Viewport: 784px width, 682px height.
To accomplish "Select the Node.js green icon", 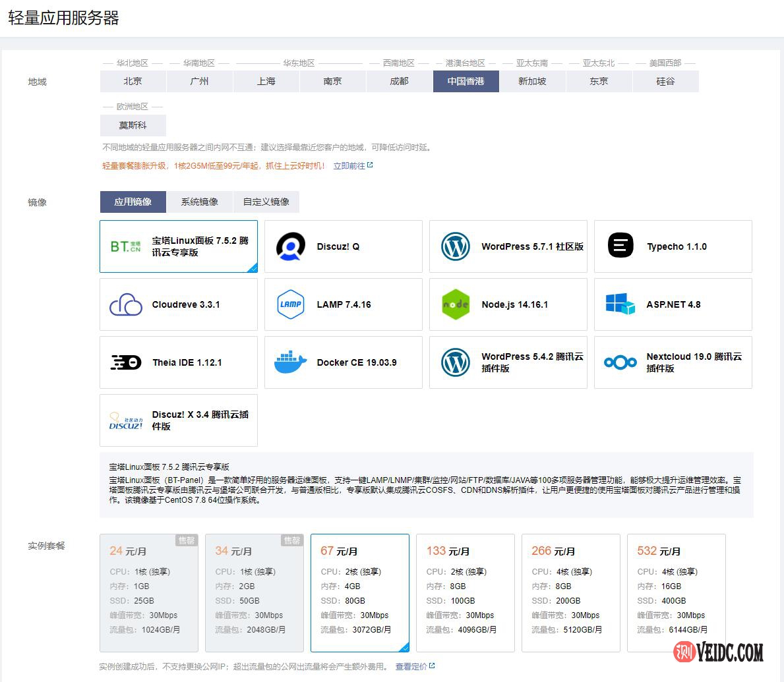I will 456,304.
